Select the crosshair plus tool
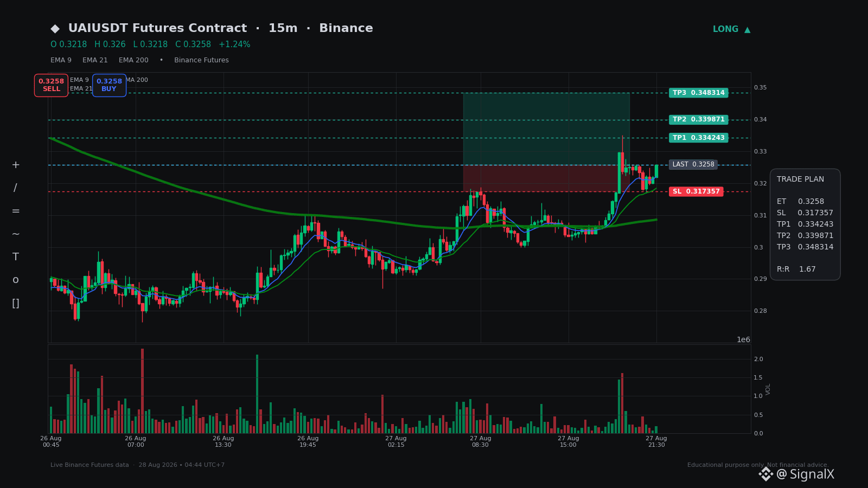This screenshot has width=868, height=488. pos(16,165)
